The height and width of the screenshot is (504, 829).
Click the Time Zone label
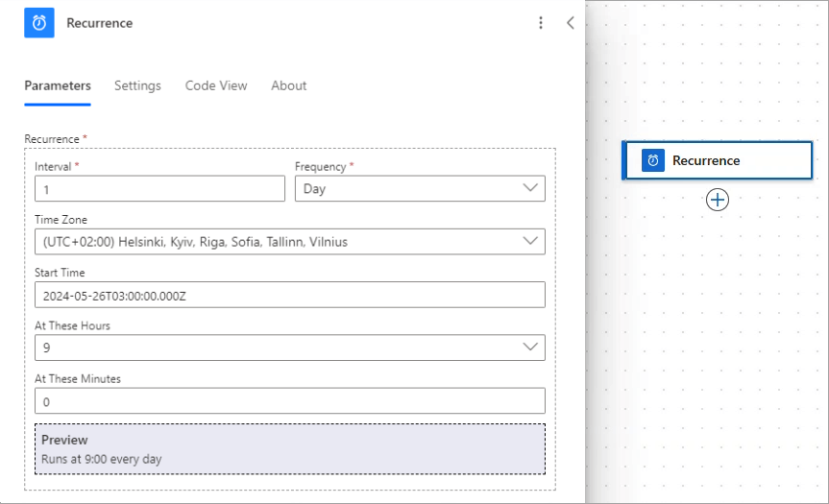(x=61, y=220)
